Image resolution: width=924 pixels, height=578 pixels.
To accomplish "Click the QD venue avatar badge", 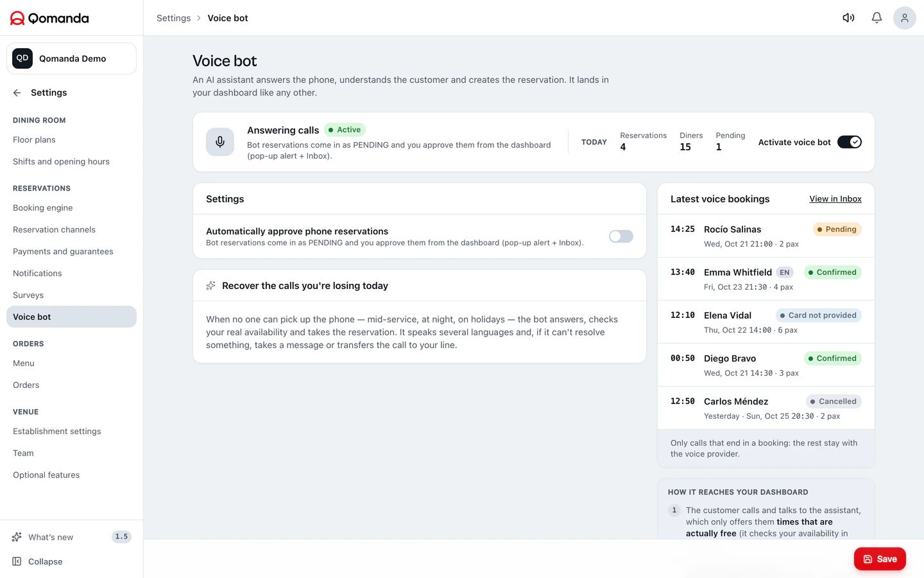I will pos(22,58).
